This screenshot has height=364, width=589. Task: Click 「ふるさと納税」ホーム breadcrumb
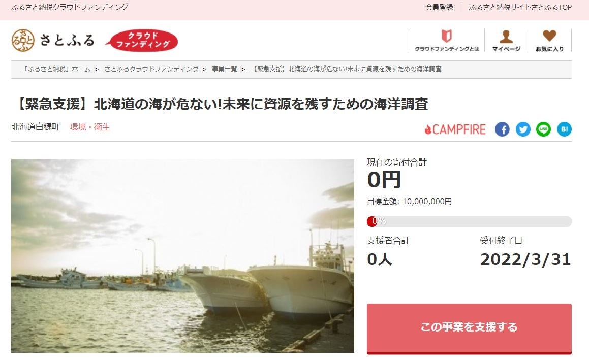point(56,69)
